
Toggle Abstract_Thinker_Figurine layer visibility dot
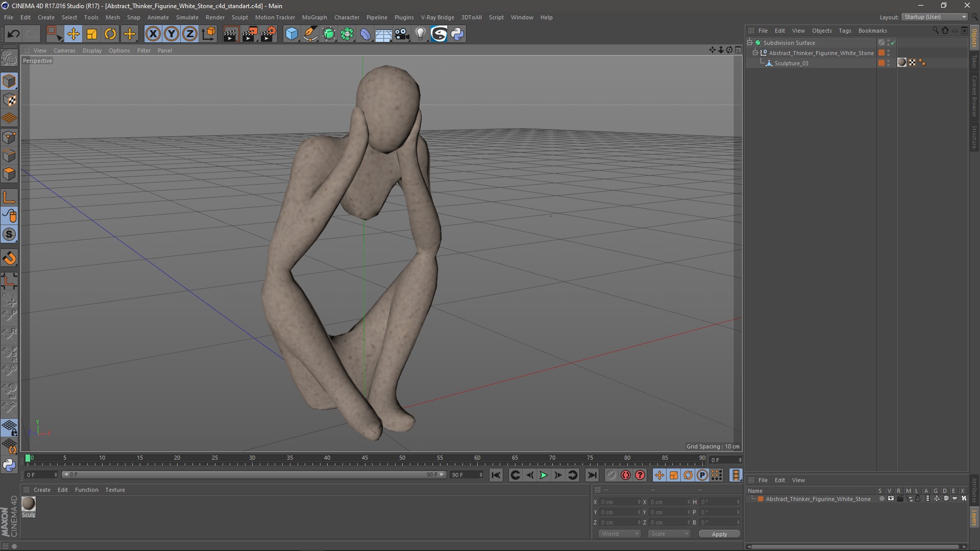click(x=881, y=499)
